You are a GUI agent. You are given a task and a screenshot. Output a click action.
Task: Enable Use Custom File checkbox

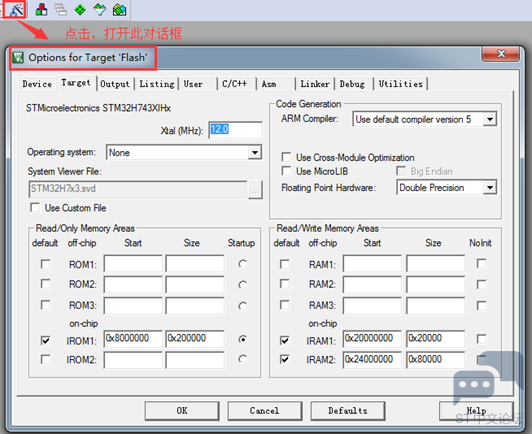coord(35,207)
